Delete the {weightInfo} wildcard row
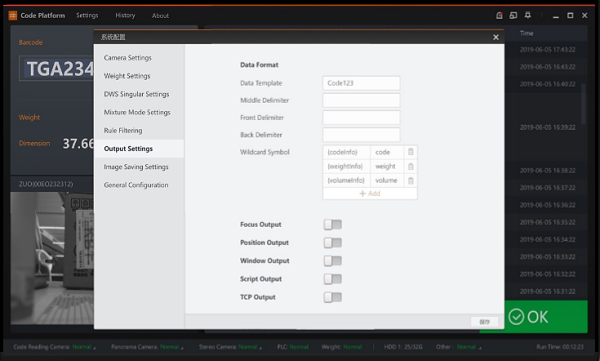Image resolution: width=600 pixels, height=361 pixels. pyautogui.click(x=411, y=166)
